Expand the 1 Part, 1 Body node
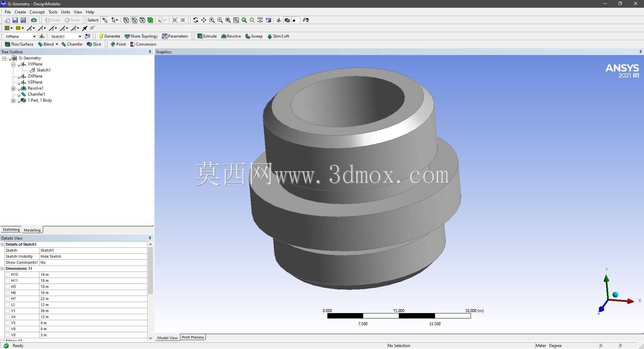 [13, 100]
